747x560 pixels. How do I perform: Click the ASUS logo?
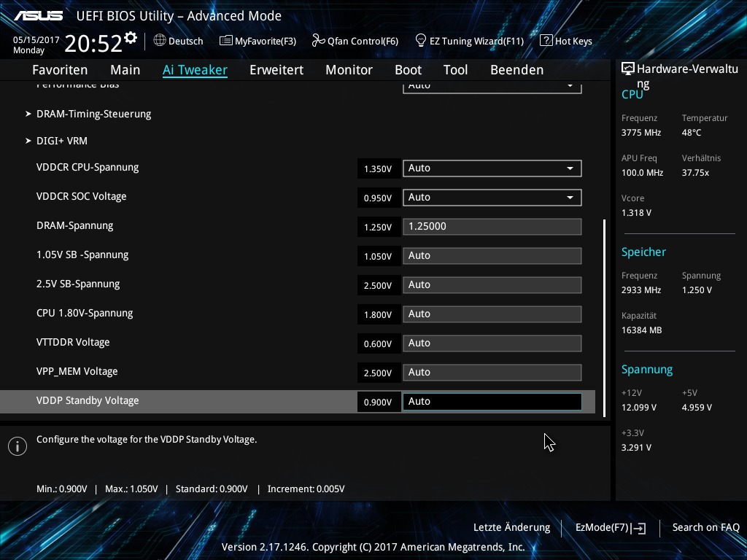(38, 16)
